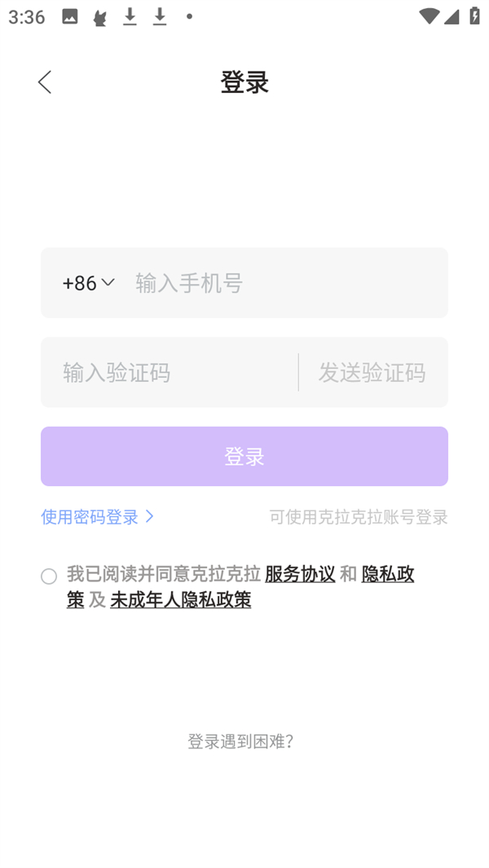The height and width of the screenshot is (868, 489).
Task: Open the 服务协议 service agreement link
Action: 301,574
